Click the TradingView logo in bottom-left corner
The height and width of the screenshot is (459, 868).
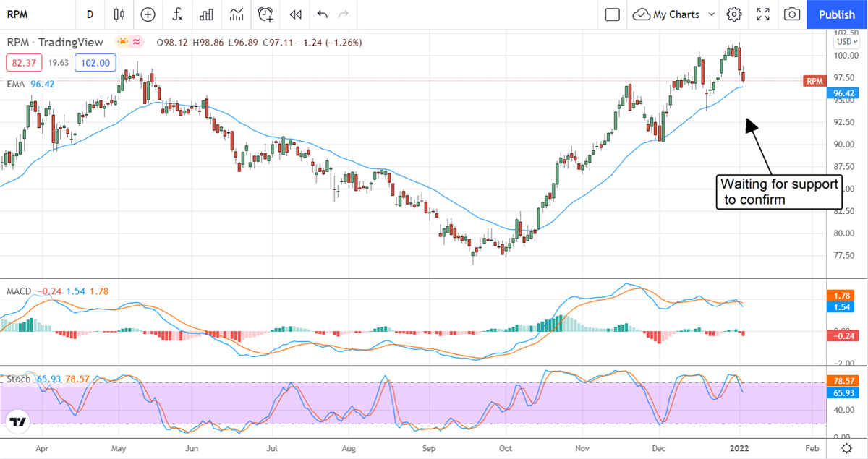pyautogui.click(x=19, y=422)
